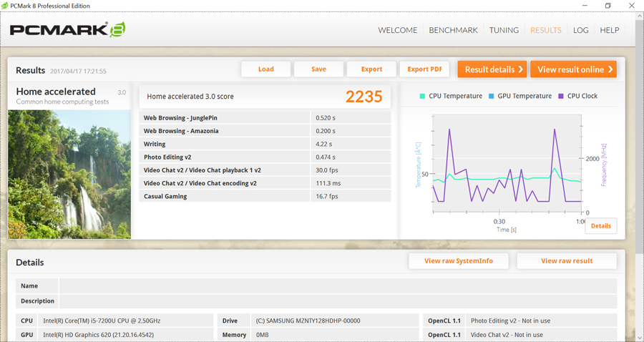Viewport: 644px width, 342px height.
Task: Select the RESULTS tab
Action: tap(545, 30)
